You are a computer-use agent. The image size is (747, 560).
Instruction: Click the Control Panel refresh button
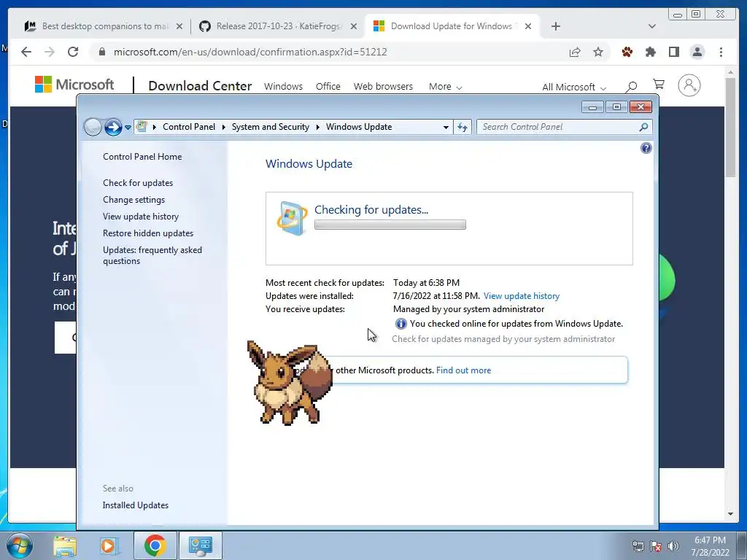tap(462, 127)
